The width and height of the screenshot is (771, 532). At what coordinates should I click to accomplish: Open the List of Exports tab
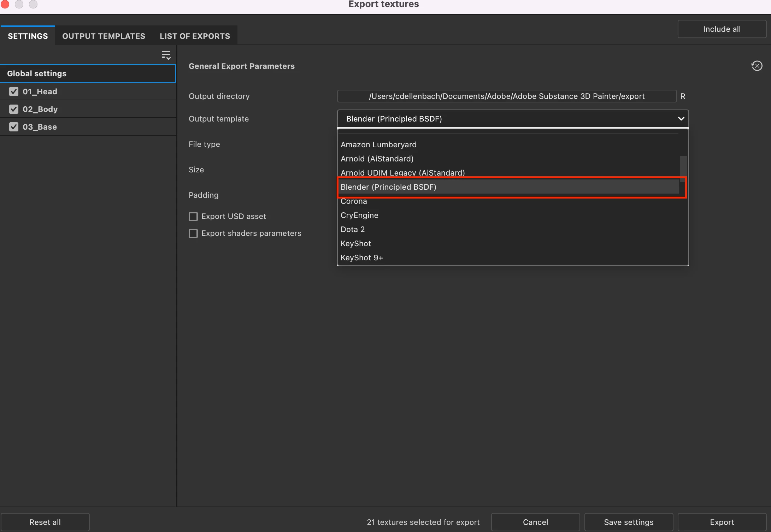coord(195,36)
